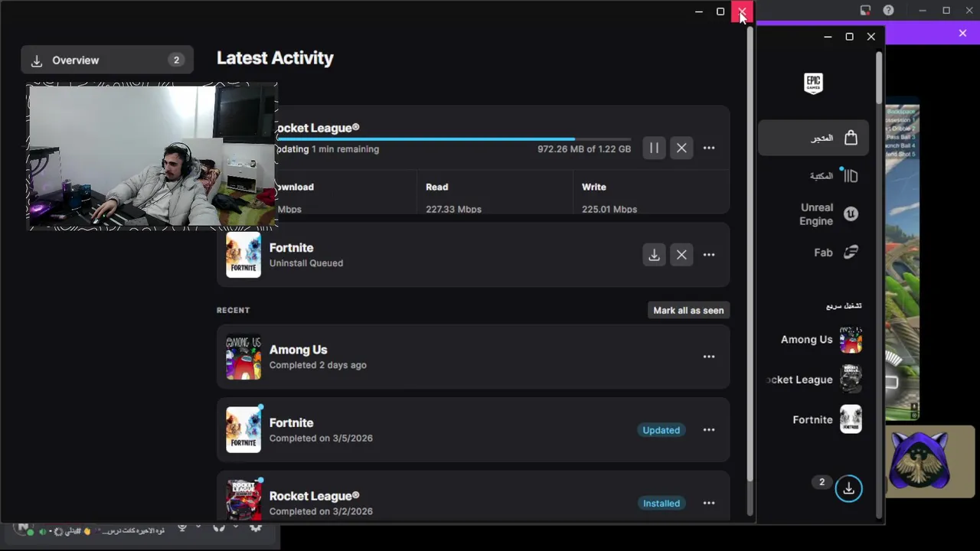980x551 pixels.
Task: Open the Library icon in launcher sidebar
Action: pyautogui.click(x=851, y=176)
